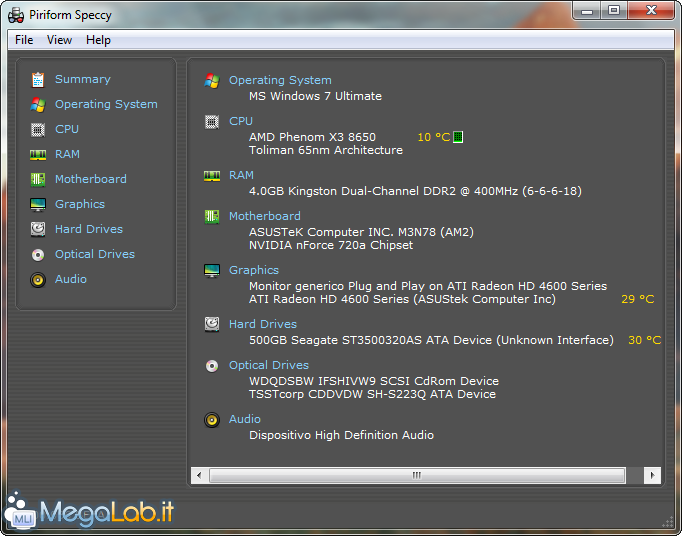This screenshot has width=682, height=536.
Task: Click the 4.0GB Kingston Dual-Channel DDR2 line
Action: coord(415,191)
